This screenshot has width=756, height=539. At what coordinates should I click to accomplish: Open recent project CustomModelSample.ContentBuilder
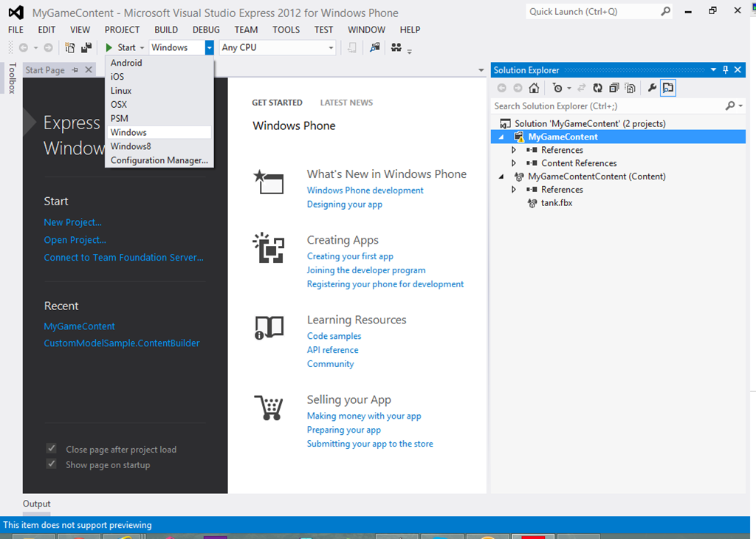click(x=122, y=343)
